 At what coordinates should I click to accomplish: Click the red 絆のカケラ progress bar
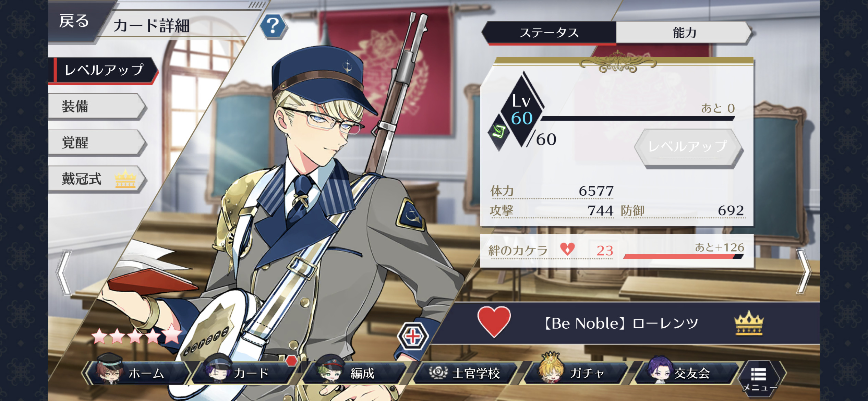pos(683,256)
